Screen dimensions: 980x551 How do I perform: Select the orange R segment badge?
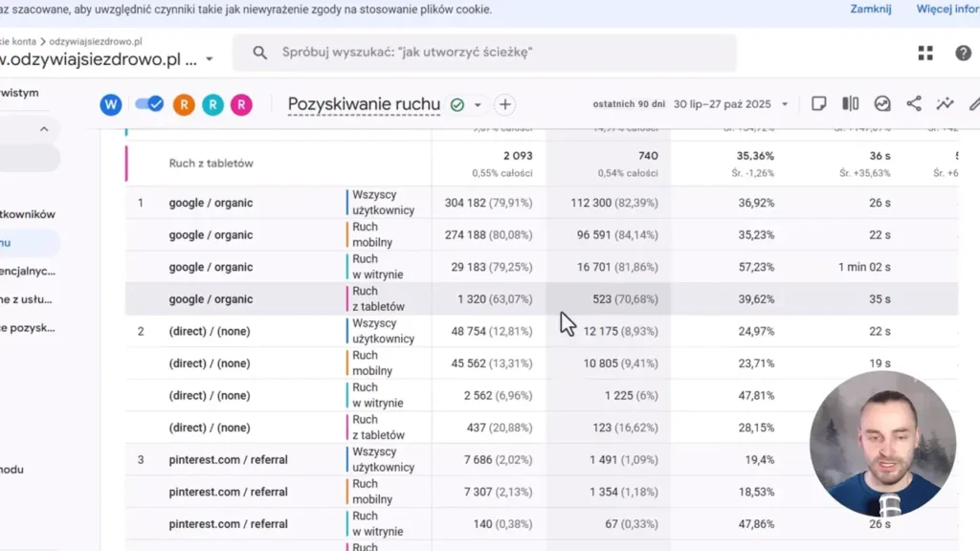pos(185,105)
